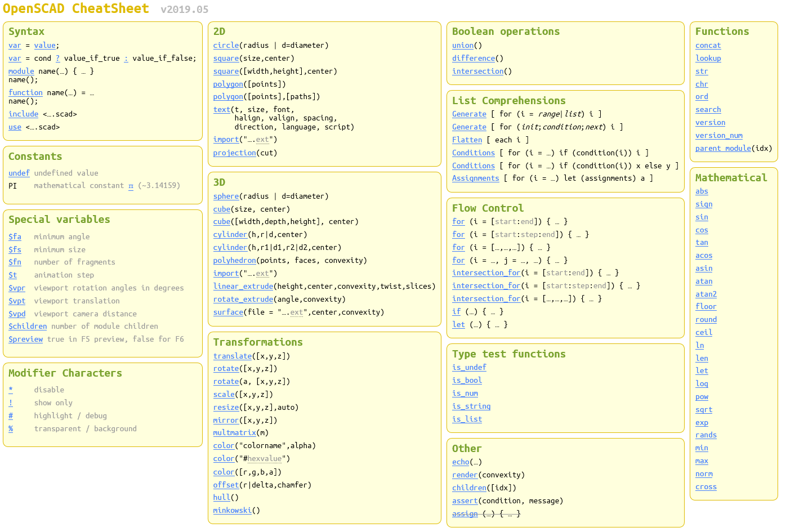The image size is (786, 532).
Task: Click the function link in Syntax
Action: [25, 93]
